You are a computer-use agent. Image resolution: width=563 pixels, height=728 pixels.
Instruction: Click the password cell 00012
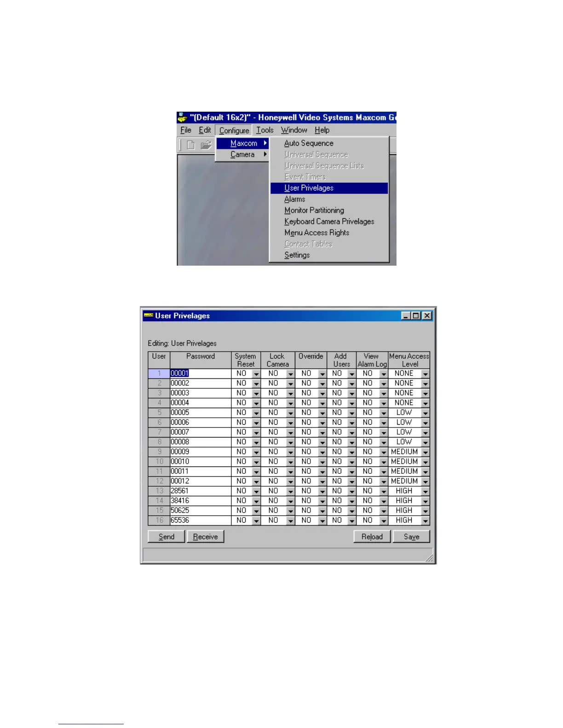[x=201, y=481]
